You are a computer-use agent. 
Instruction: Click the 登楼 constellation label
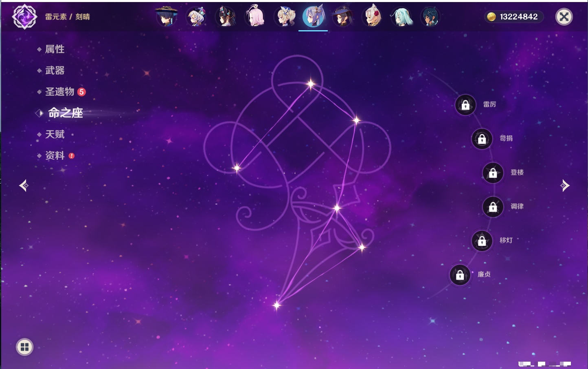[x=517, y=172]
